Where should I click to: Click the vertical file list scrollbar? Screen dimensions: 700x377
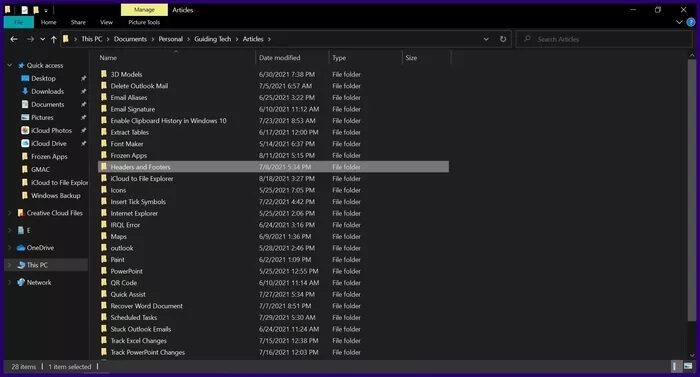(x=692, y=190)
